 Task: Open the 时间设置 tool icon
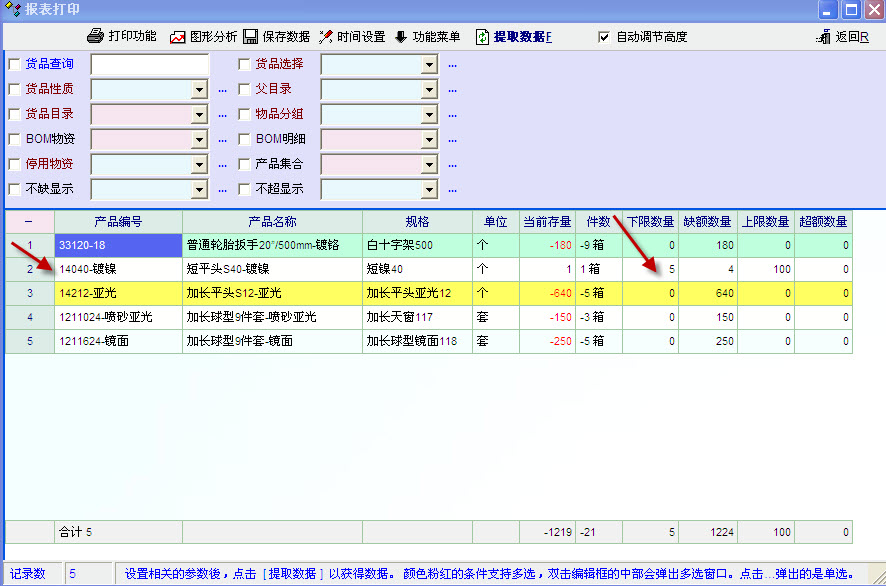[x=326, y=37]
